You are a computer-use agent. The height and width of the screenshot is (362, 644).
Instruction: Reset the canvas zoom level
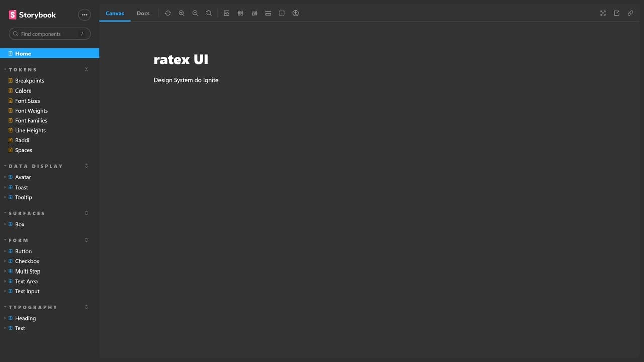coord(209,13)
